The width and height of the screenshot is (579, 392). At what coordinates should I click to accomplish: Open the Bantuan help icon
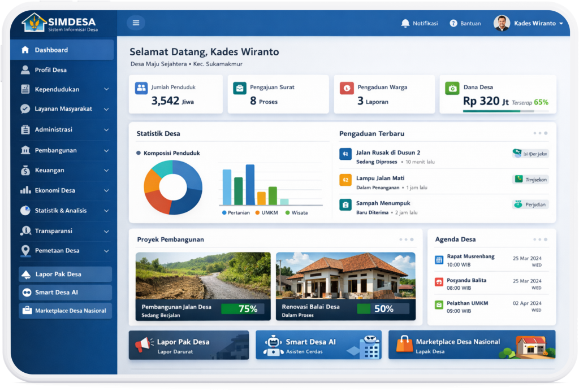[x=453, y=23]
